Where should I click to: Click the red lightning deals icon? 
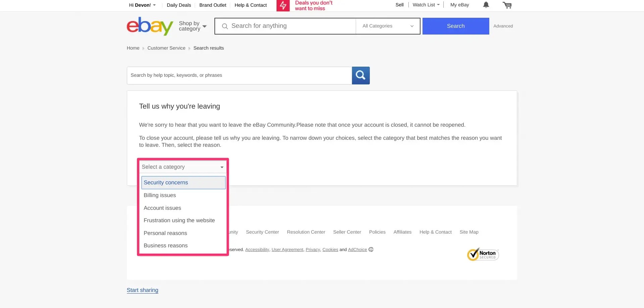tap(283, 5)
